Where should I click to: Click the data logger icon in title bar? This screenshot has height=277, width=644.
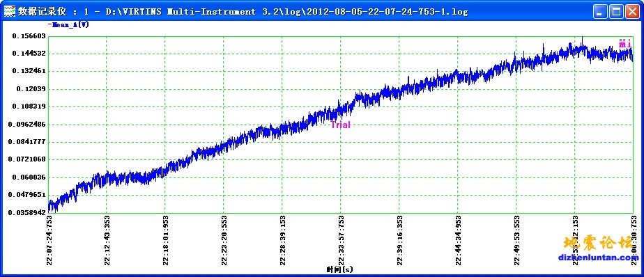click(9, 11)
